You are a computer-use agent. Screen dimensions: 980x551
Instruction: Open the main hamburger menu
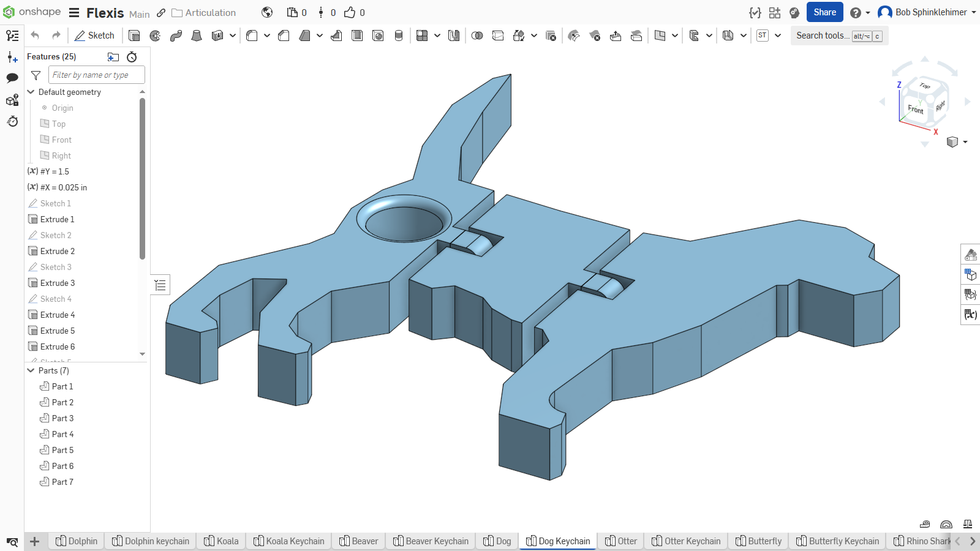[x=74, y=13]
